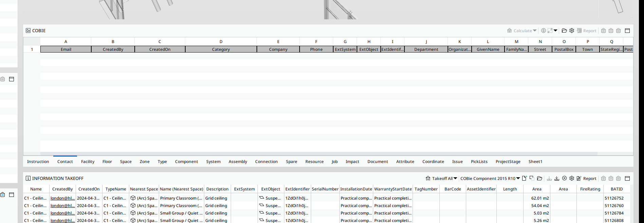Click the active download-all icon in Information Takeoff
Image resolution: width=644 pixels, height=223 pixels.
point(557,178)
